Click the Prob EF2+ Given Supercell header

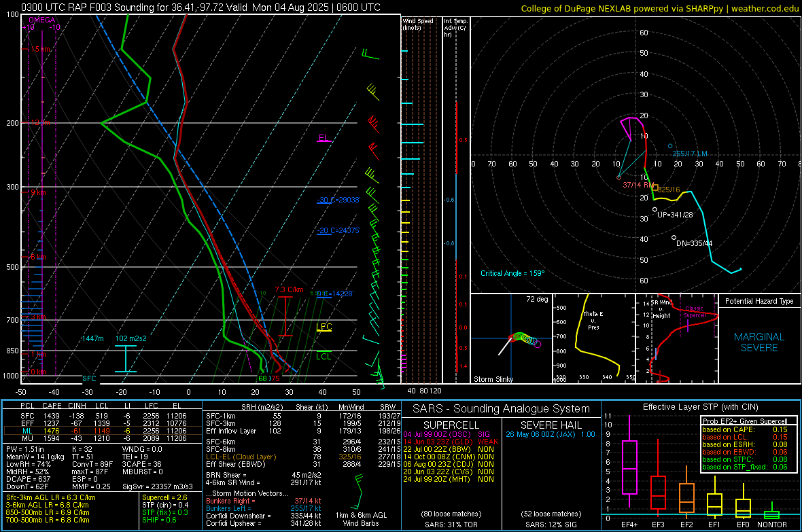(745, 421)
